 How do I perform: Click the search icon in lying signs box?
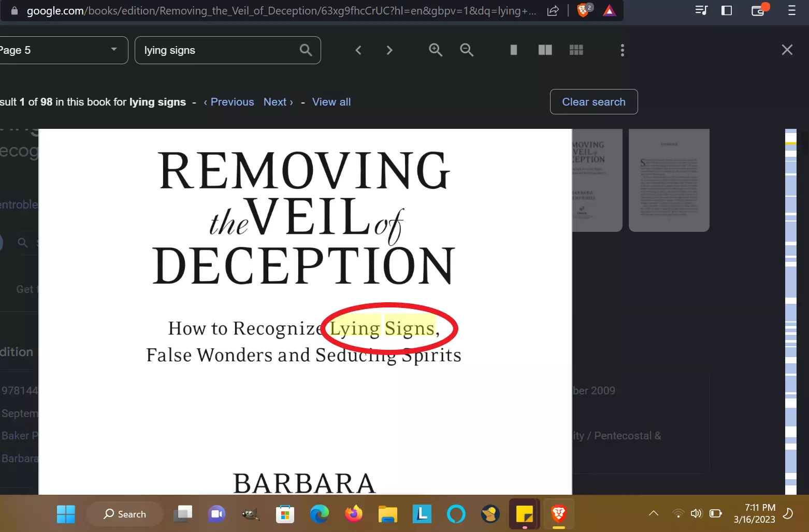pos(306,50)
